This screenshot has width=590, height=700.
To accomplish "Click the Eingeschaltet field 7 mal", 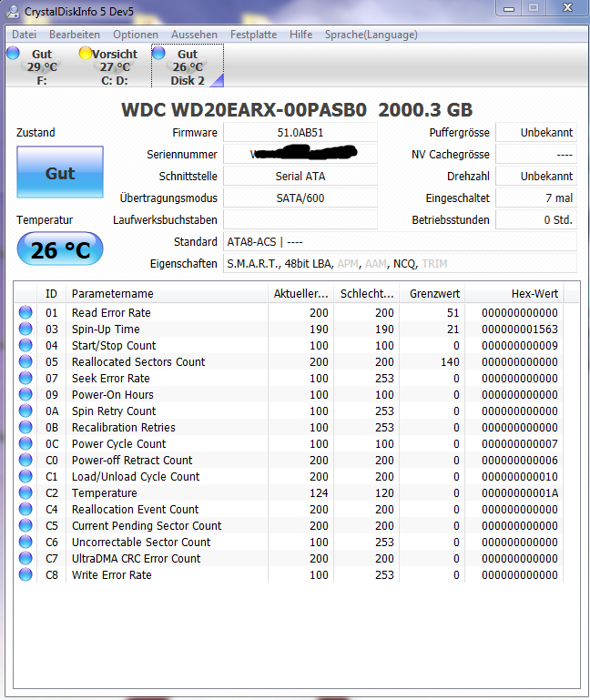I will (536, 198).
